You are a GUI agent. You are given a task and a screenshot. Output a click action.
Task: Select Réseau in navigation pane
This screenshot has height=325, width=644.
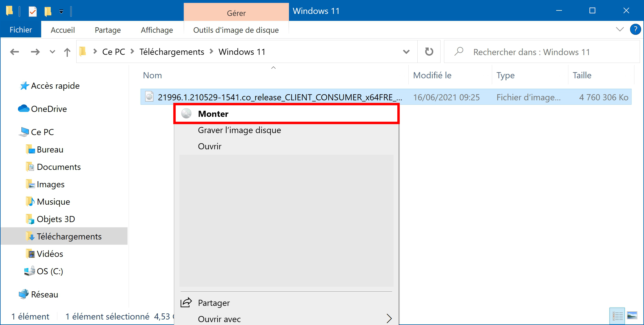point(44,295)
